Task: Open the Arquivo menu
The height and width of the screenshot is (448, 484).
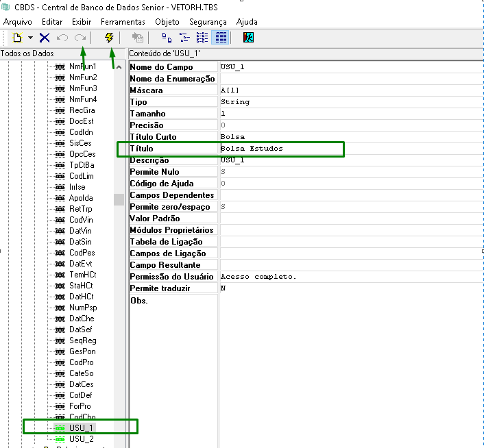Action: point(18,22)
